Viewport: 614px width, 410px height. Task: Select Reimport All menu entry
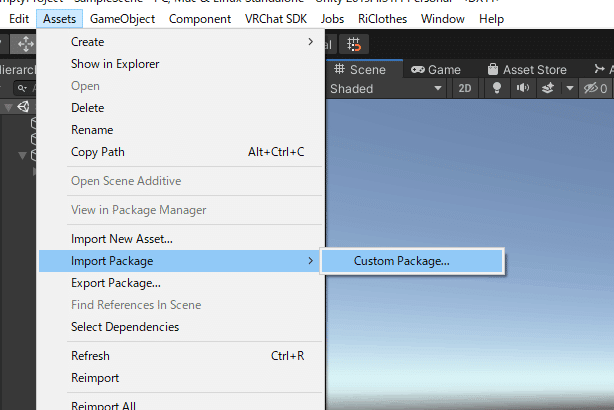pos(182,405)
